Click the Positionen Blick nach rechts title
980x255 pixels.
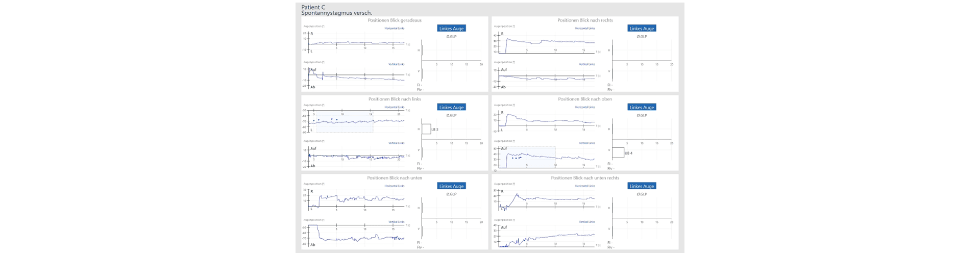(585, 20)
